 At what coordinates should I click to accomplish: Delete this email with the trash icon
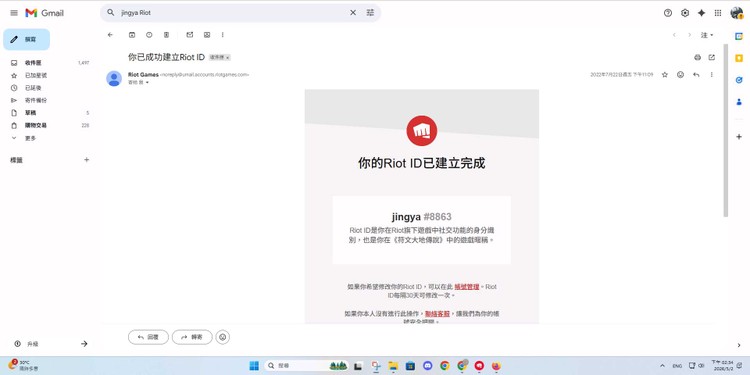pos(166,35)
